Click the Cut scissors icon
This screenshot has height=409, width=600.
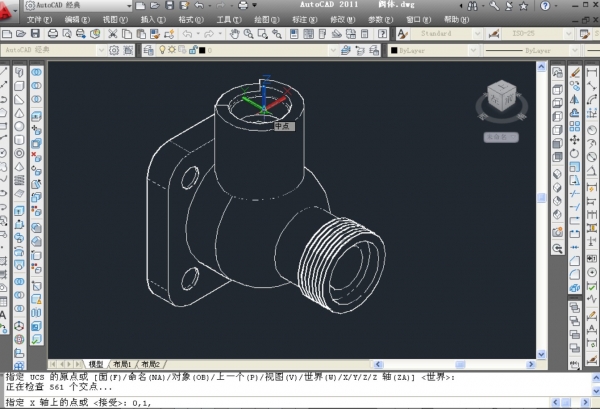[112, 34]
